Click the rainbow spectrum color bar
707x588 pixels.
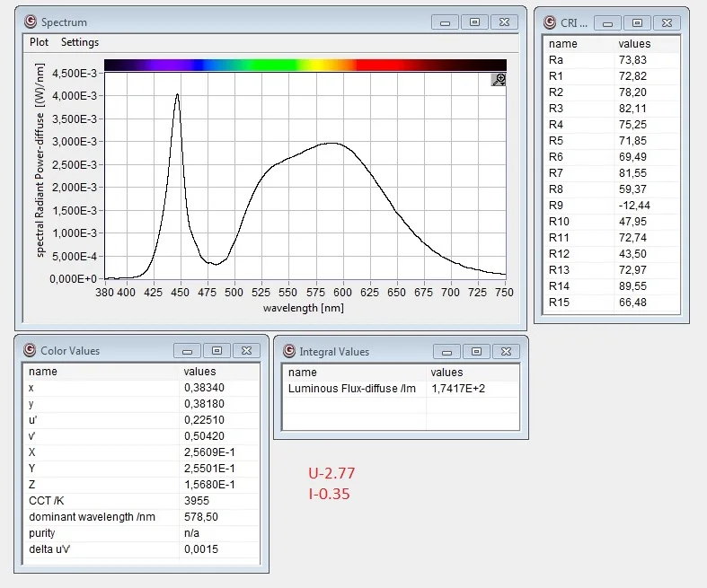[x=305, y=65]
